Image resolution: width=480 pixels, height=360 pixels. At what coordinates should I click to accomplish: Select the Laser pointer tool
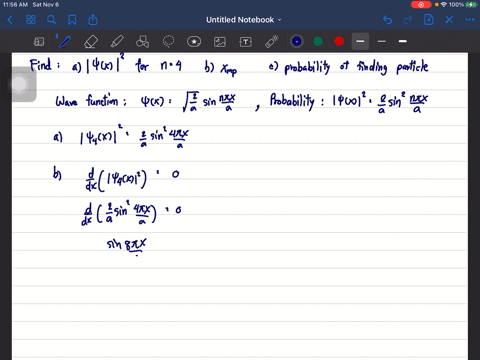tap(272, 42)
